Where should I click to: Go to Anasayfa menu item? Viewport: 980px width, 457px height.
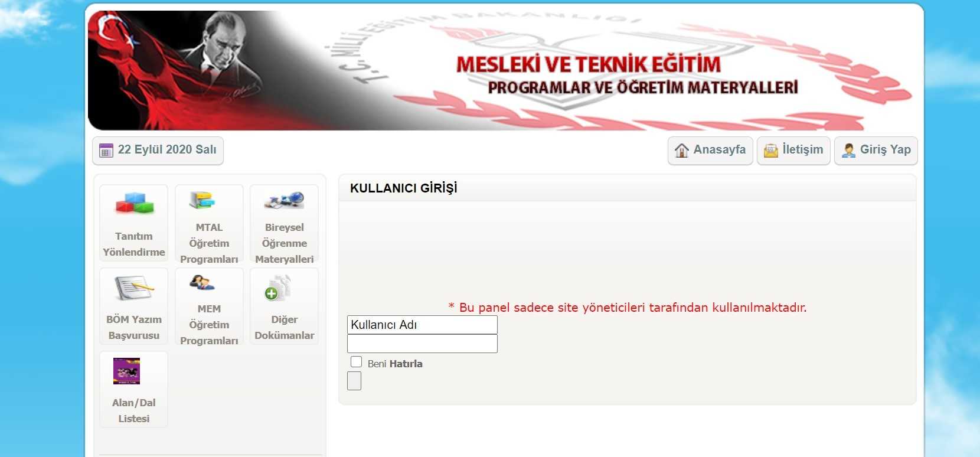[x=710, y=151]
